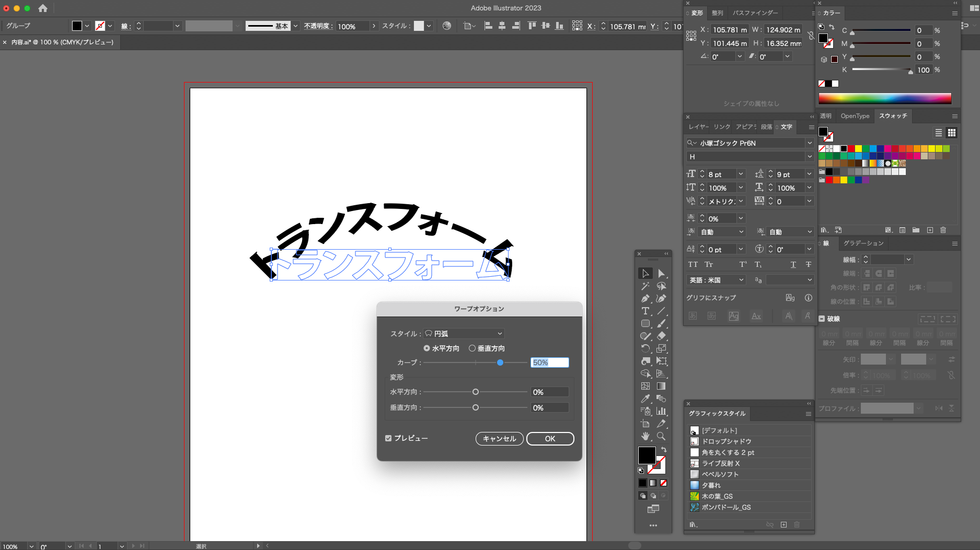Toggle the プレビュー checkbox in the warp dialog
Image resolution: width=980 pixels, height=550 pixels.
pyautogui.click(x=388, y=438)
